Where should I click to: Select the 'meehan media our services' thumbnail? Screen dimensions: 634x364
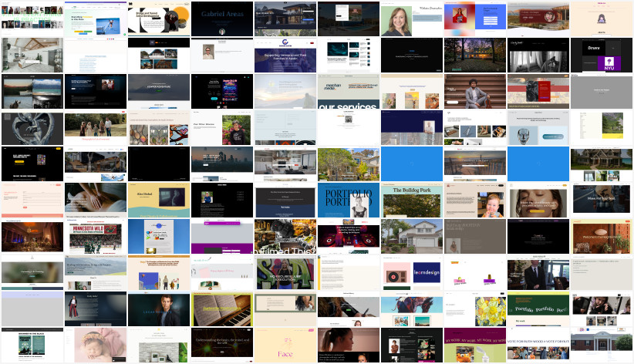[349, 92]
